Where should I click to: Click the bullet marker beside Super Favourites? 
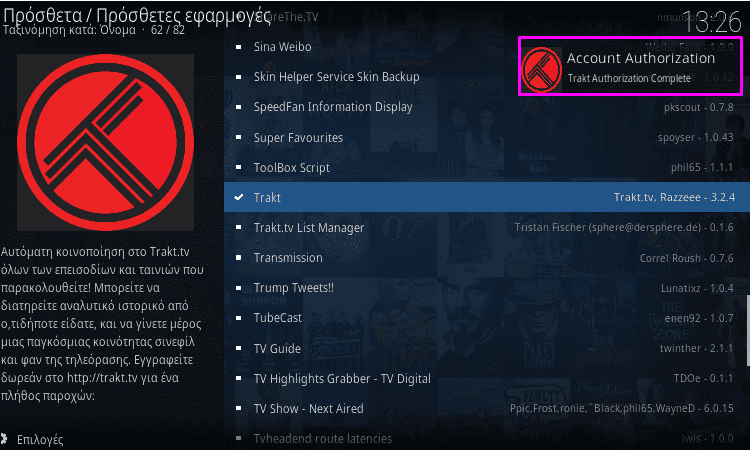[239, 138]
